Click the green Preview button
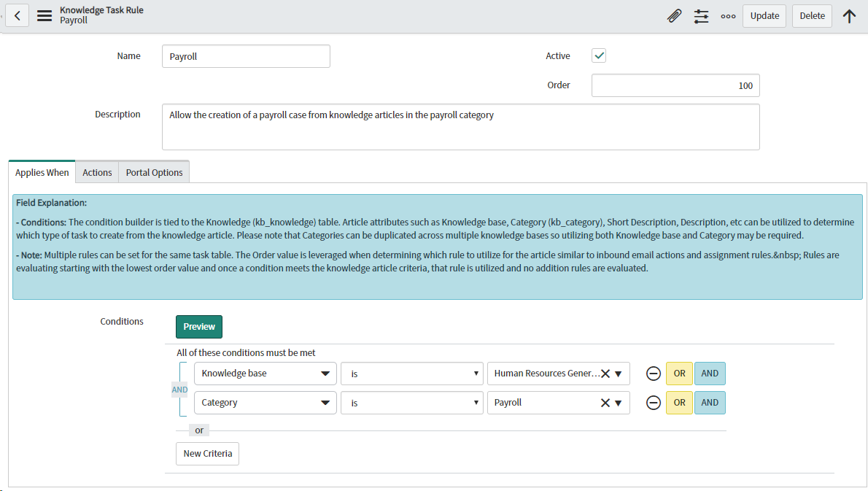The image size is (868, 491). coord(199,327)
